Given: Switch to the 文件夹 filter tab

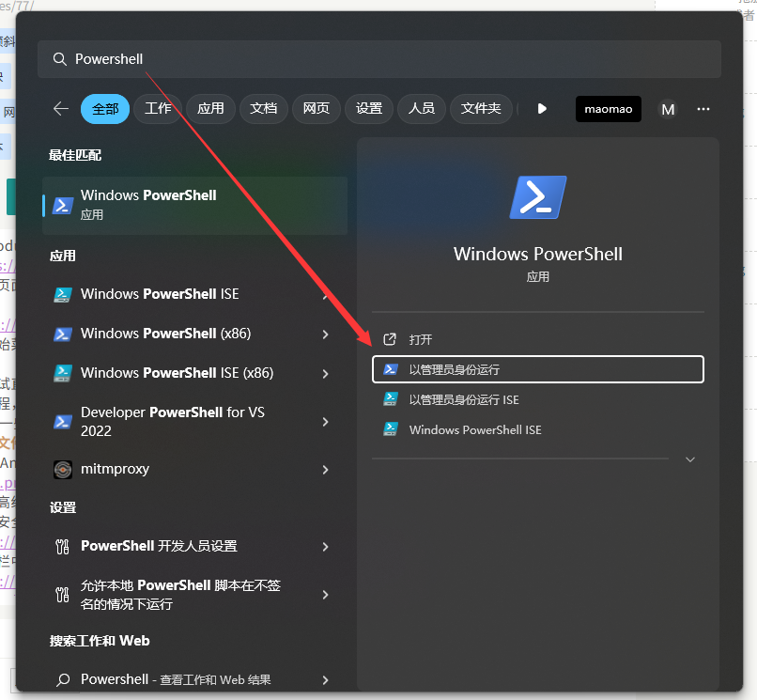Looking at the screenshot, I should (481, 109).
